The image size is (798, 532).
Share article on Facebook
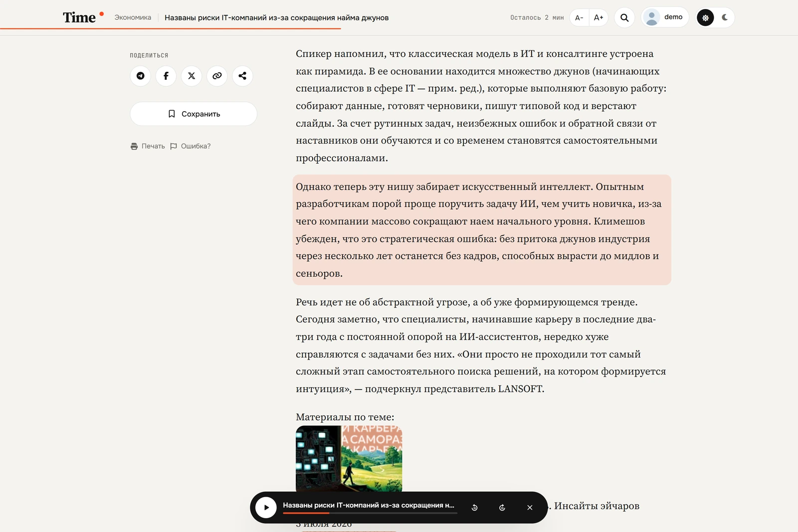[166, 76]
